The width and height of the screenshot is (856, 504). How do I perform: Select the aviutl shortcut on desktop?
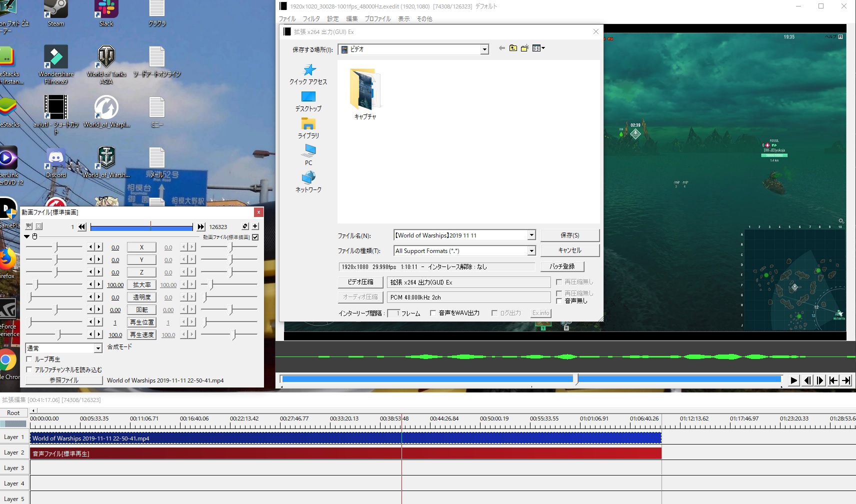(x=56, y=115)
